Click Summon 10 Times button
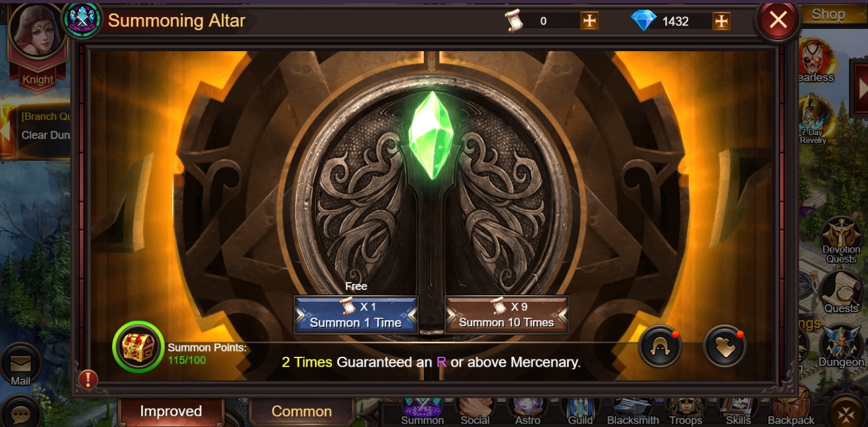Screen dimensions: 868x427 pyautogui.click(x=506, y=315)
